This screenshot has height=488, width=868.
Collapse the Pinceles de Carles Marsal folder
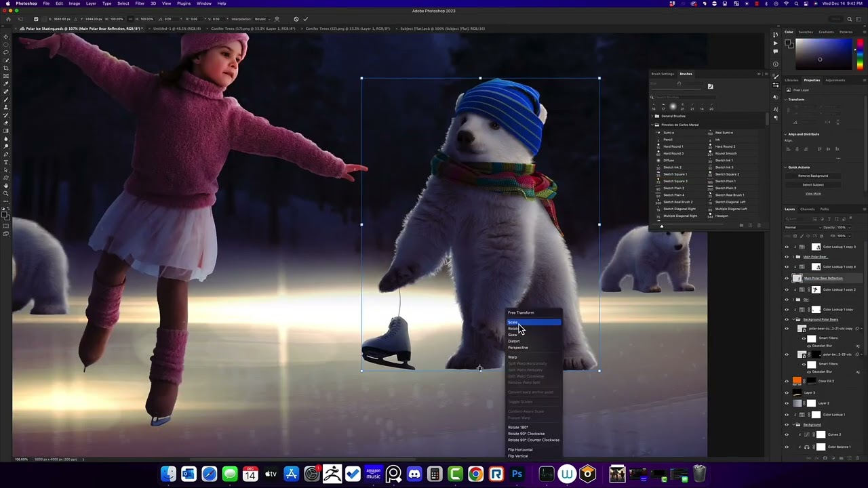[652, 125]
